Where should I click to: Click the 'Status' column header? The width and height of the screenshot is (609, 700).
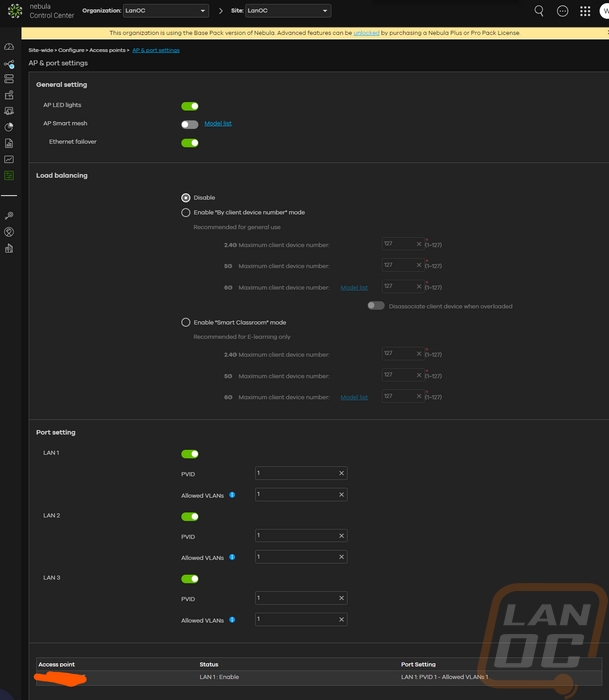coord(209,664)
